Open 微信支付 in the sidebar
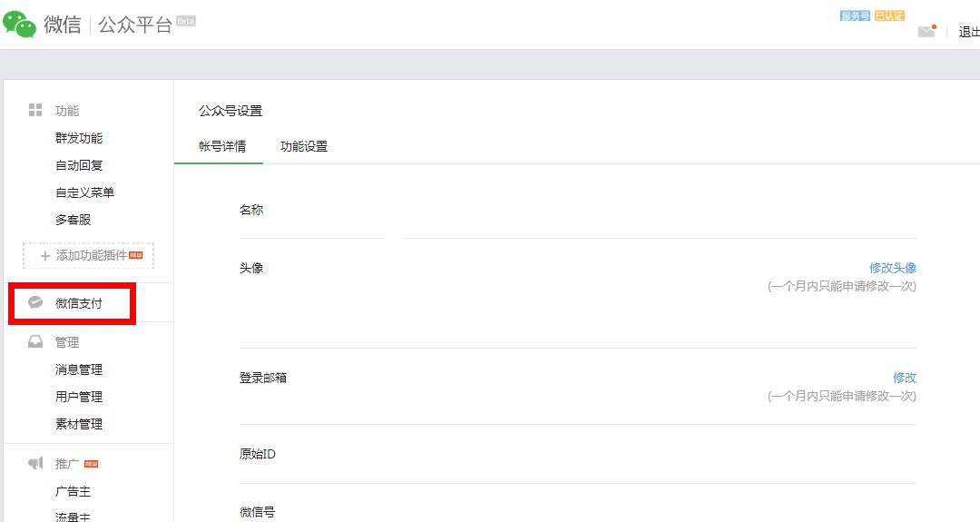Screen dimensions: 980x522 coord(79,303)
